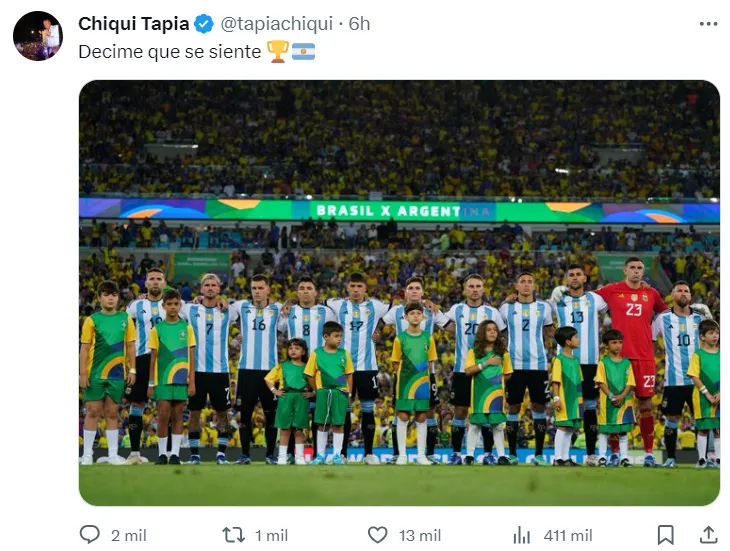Click the 2 mil replies count
The height and width of the screenshot is (551, 730).
[x=128, y=536]
